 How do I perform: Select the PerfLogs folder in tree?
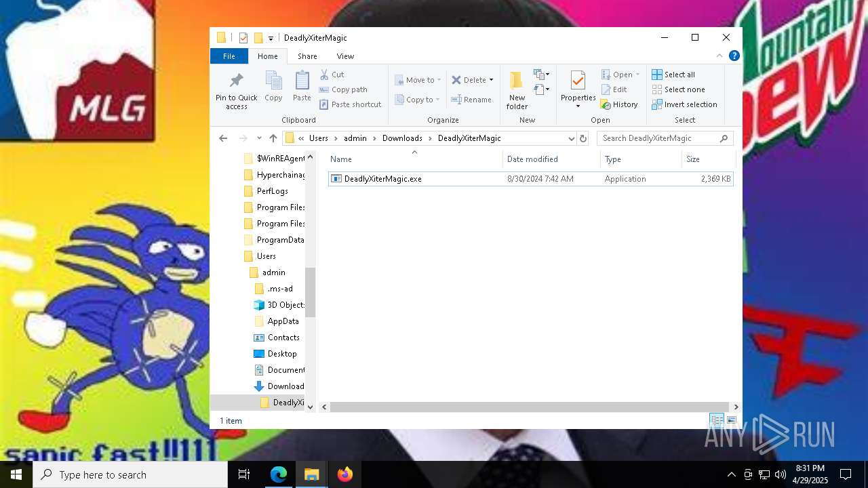(272, 191)
